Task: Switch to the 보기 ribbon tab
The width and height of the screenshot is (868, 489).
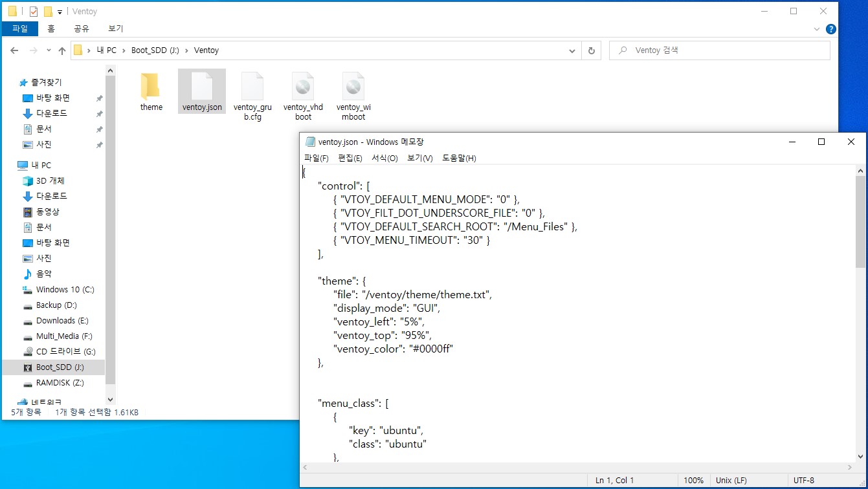Action: (x=116, y=29)
